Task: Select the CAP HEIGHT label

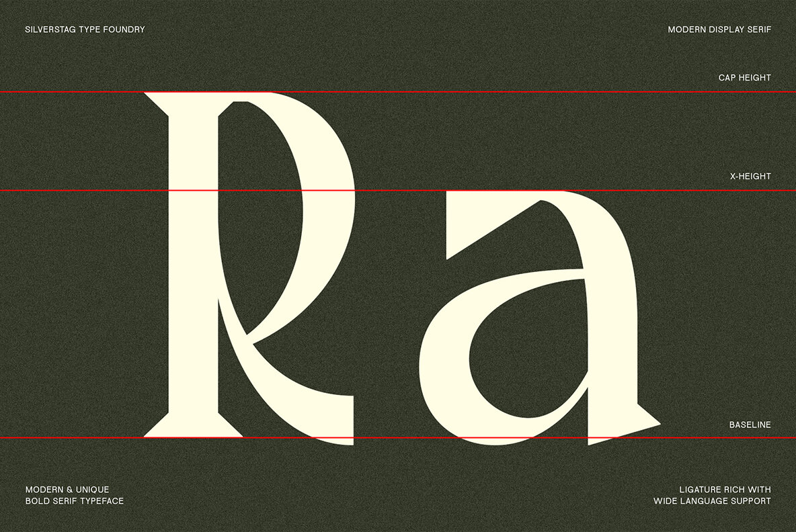Action: pyautogui.click(x=744, y=78)
